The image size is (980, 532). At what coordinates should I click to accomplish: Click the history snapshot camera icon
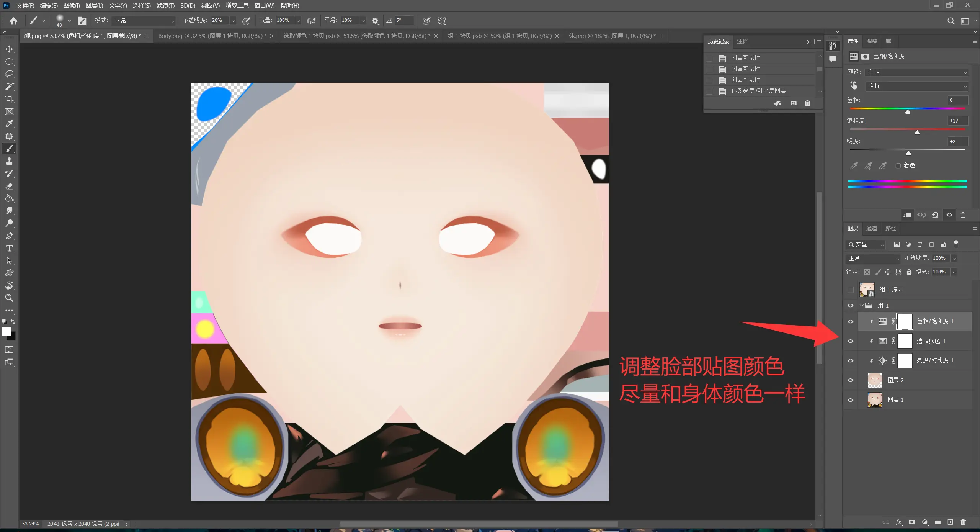[x=793, y=103]
